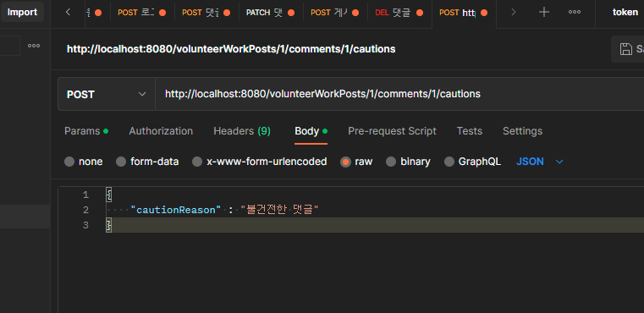Select the active POST http request tab

464,13
